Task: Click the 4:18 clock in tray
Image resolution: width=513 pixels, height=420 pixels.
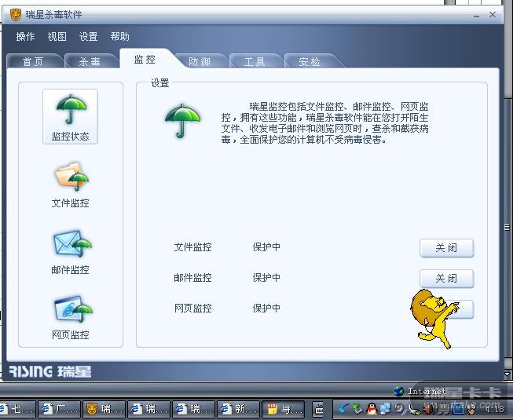Action: 494,409
